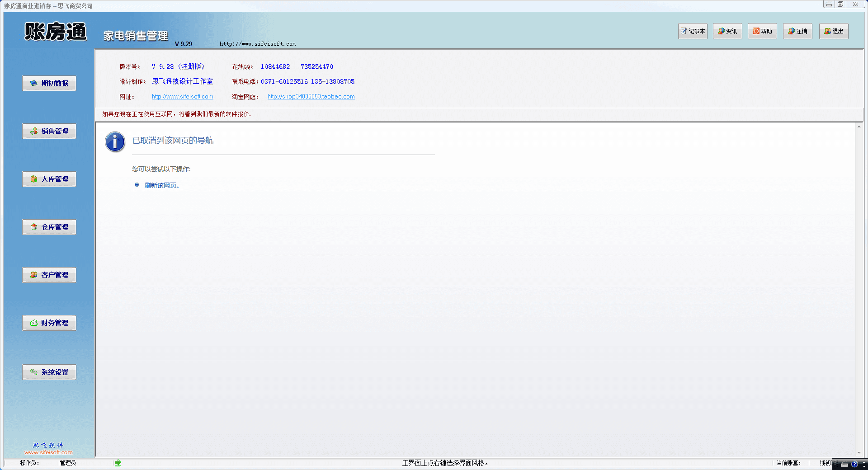Click the phone number 0371-60125516
The height and width of the screenshot is (470, 868).
click(284, 81)
